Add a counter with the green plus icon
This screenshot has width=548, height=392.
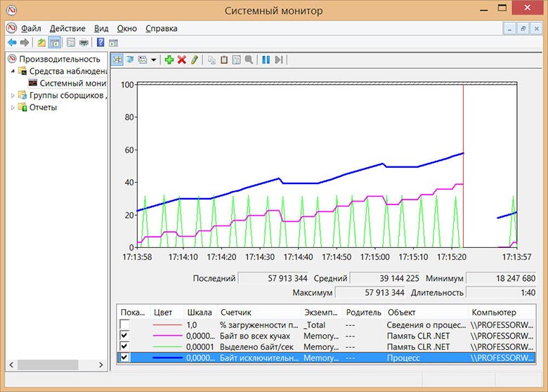click(169, 60)
